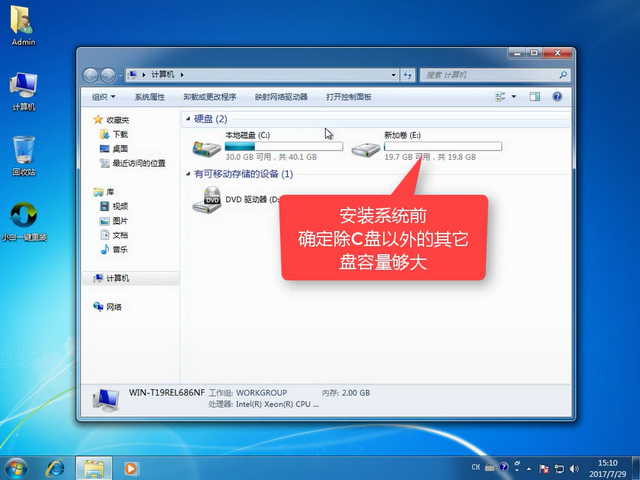Click the explorer Back navigation arrow
The image size is (640, 480).
tap(92, 75)
